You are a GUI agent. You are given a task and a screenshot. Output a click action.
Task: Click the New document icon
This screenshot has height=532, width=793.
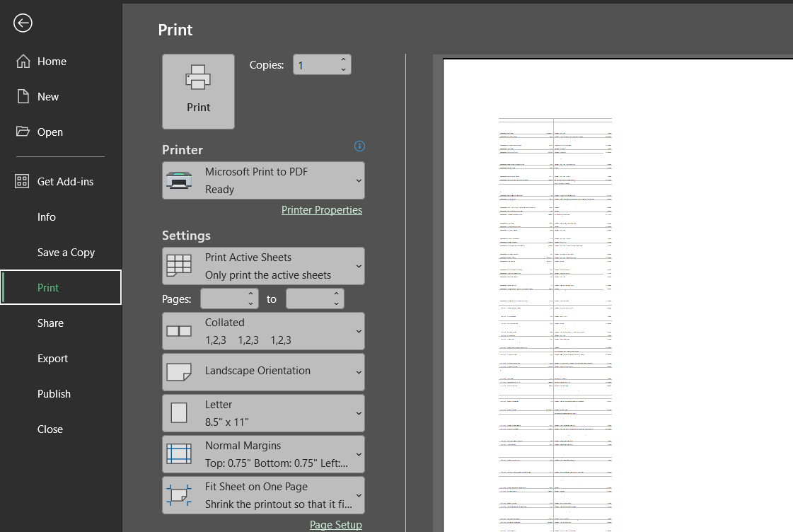click(22, 97)
